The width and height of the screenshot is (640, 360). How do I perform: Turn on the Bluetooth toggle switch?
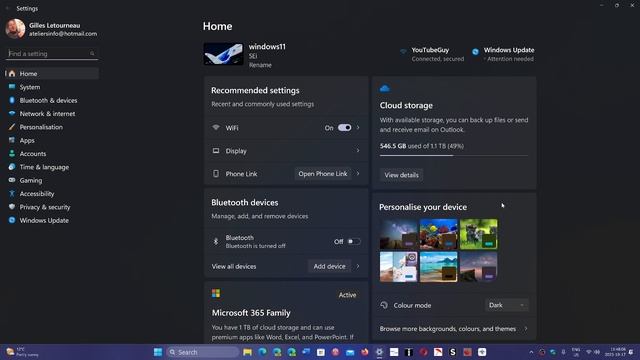pyautogui.click(x=353, y=242)
